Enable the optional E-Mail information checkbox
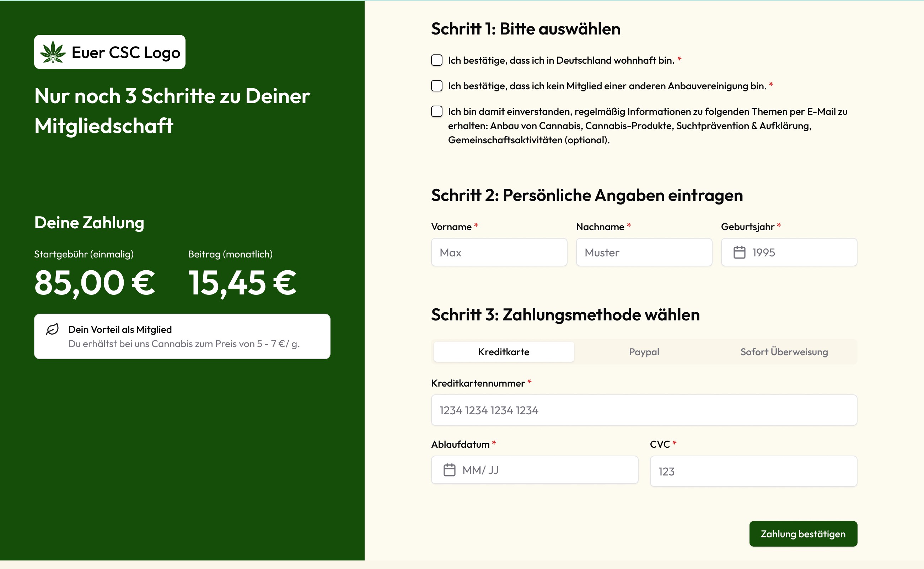The height and width of the screenshot is (569, 924). tap(436, 111)
